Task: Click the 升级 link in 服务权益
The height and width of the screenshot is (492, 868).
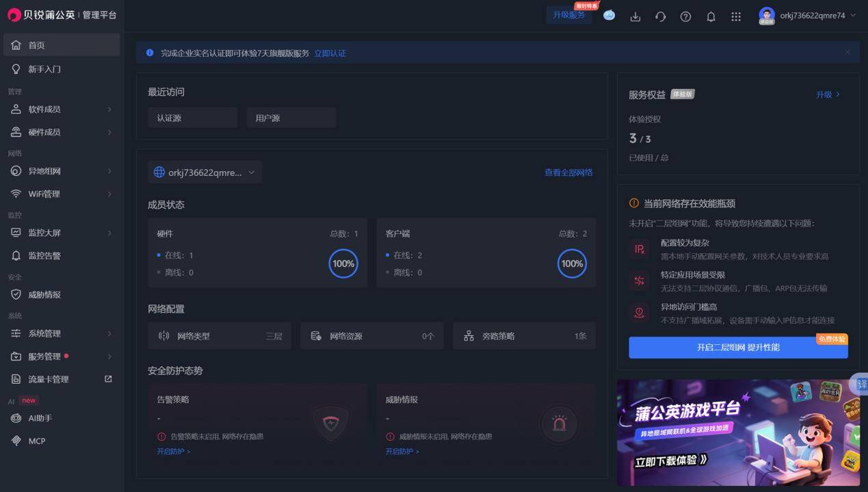Action: click(x=828, y=94)
